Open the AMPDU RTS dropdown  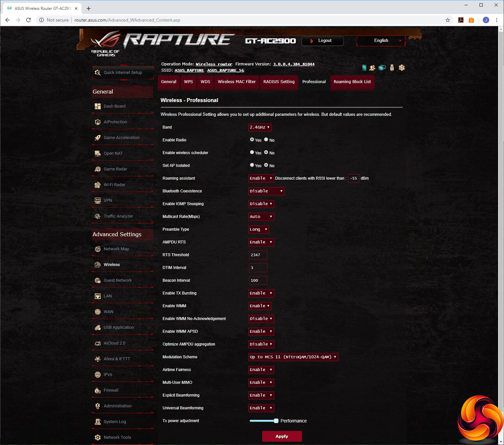[x=261, y=242]
